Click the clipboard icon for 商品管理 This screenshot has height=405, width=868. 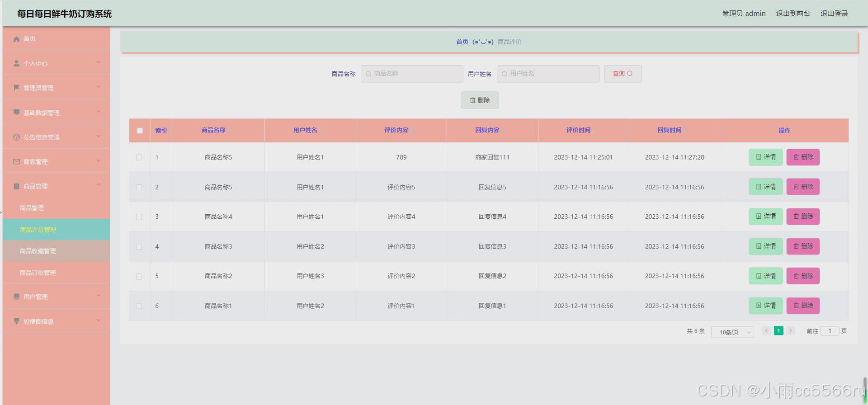pyautogui.click(x=16, y=186)
